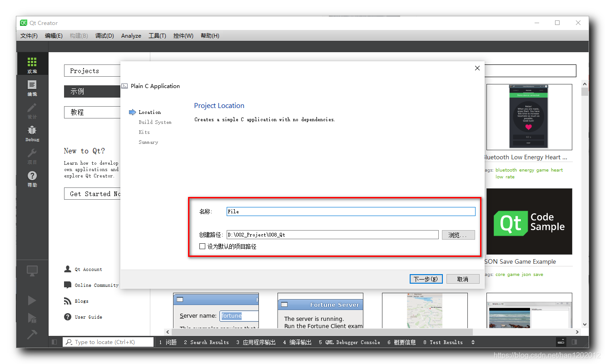Image resolution: width=605 pixels, height=364 pixels.
Task: Click the bluetooth tag link
Action: (506, 170)
